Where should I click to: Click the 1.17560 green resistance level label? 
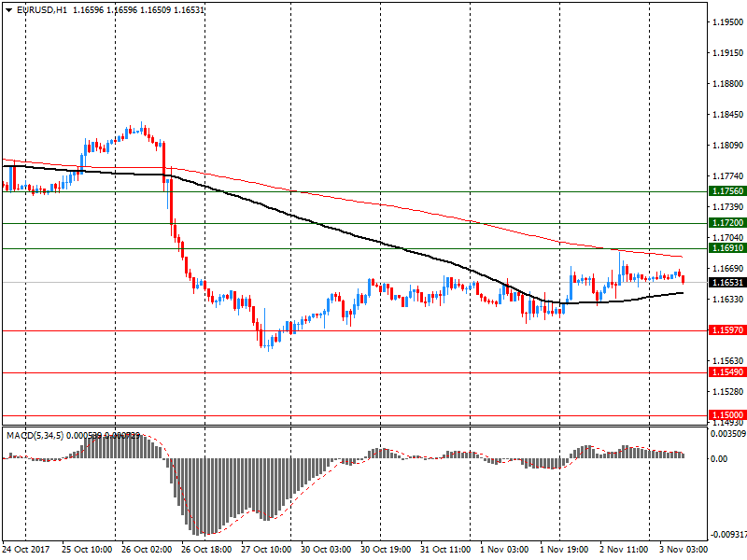pos(727,191)
